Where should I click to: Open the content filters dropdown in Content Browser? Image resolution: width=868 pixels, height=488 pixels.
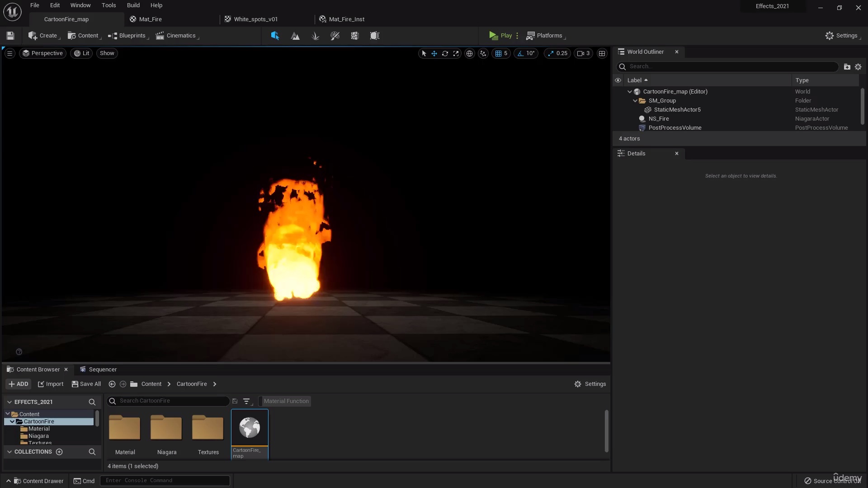pos(246,401)
